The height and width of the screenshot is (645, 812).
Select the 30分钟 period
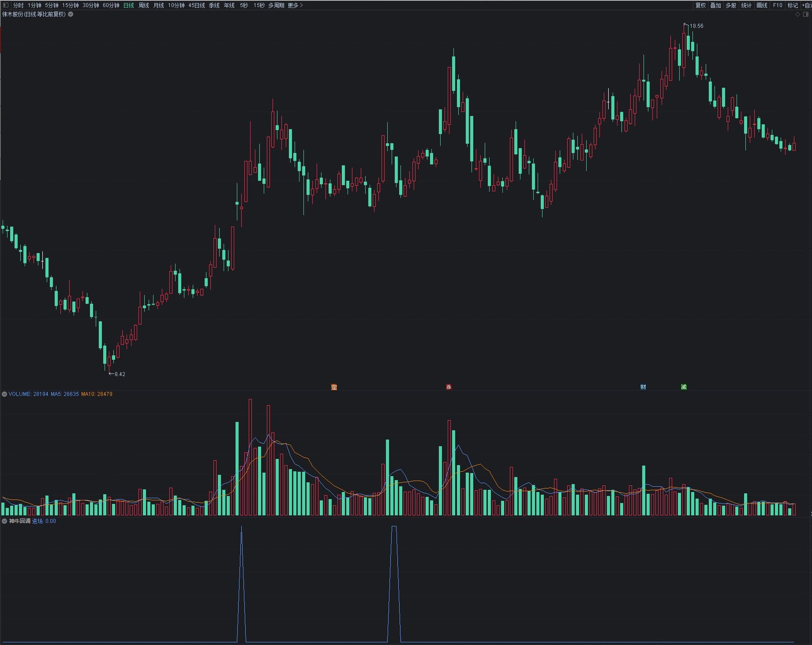coord(91,5)
